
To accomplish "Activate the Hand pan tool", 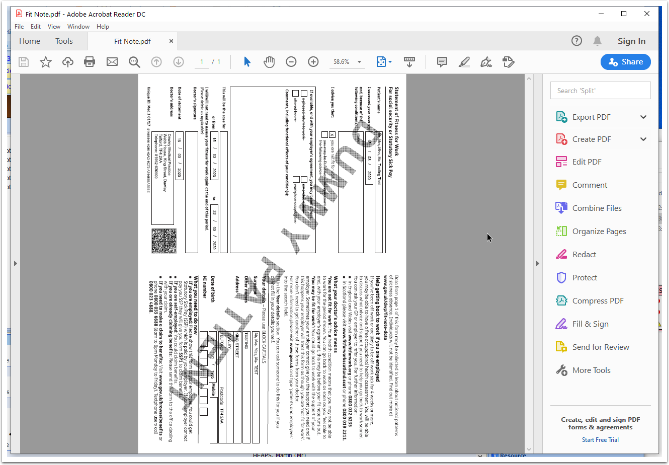I will coord(269,62).
